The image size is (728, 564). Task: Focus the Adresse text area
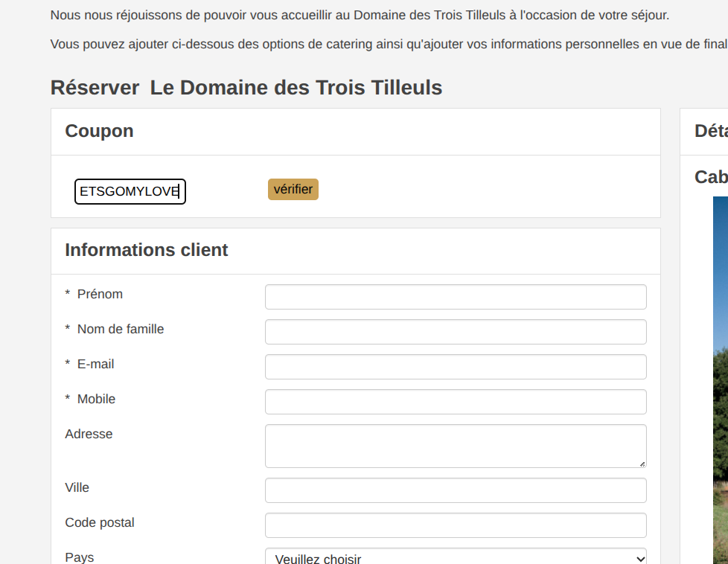455,446
